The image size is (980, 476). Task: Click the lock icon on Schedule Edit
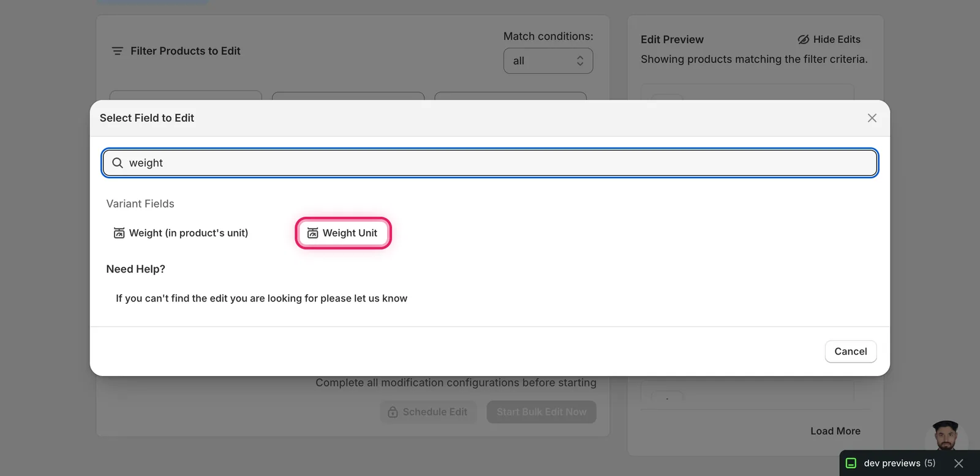click(393, 412)
